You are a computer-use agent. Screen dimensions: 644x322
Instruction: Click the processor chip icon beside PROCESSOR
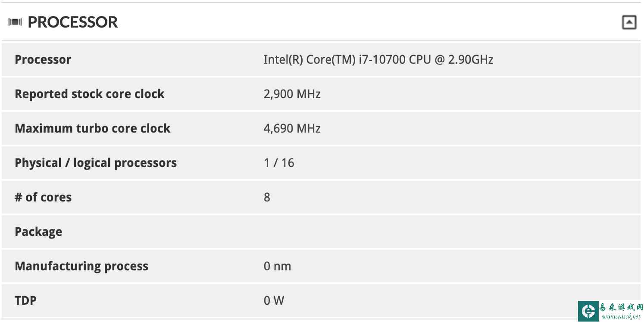point(15,22)
